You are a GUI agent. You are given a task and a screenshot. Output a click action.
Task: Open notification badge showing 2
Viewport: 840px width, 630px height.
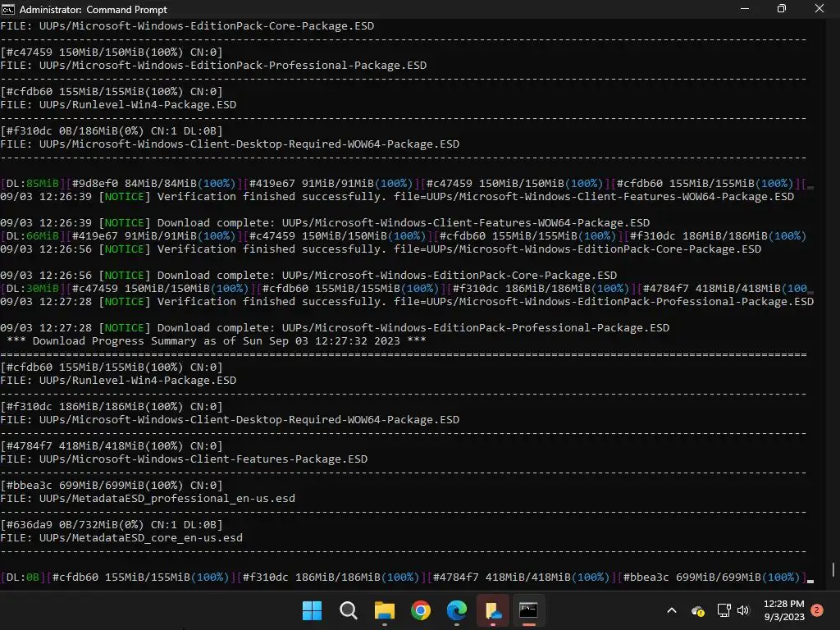817,610
